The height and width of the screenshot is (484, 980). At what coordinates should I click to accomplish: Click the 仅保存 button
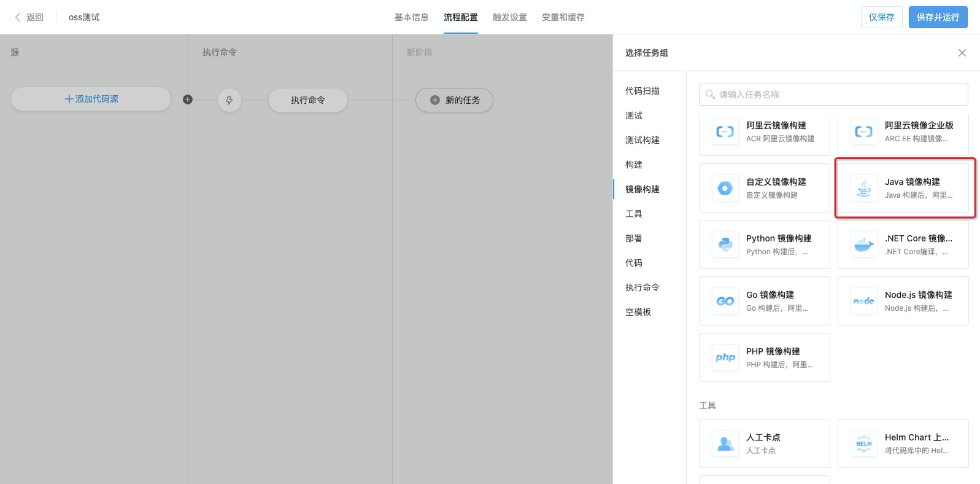pyautogui.click(x=882, y=17)
